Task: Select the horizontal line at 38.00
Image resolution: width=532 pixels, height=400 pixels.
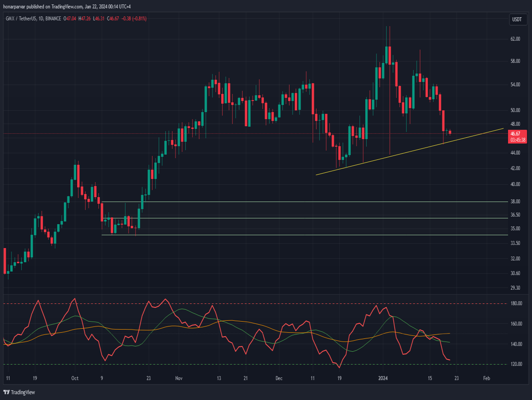Action: point(305,202)
